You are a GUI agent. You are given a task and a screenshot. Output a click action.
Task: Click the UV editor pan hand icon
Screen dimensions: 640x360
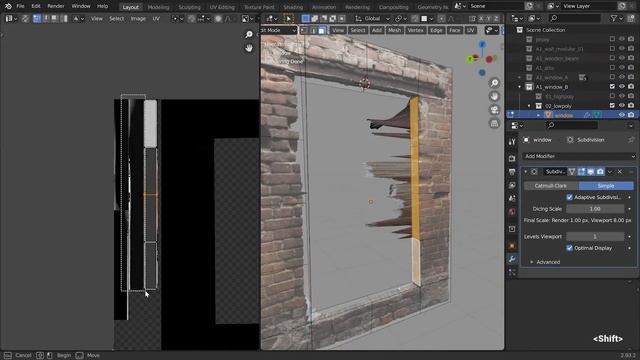click(x=249, y=48)
